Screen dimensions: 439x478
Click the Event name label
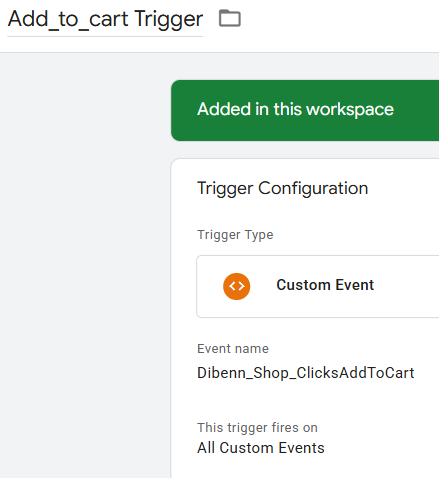[233, 349]
